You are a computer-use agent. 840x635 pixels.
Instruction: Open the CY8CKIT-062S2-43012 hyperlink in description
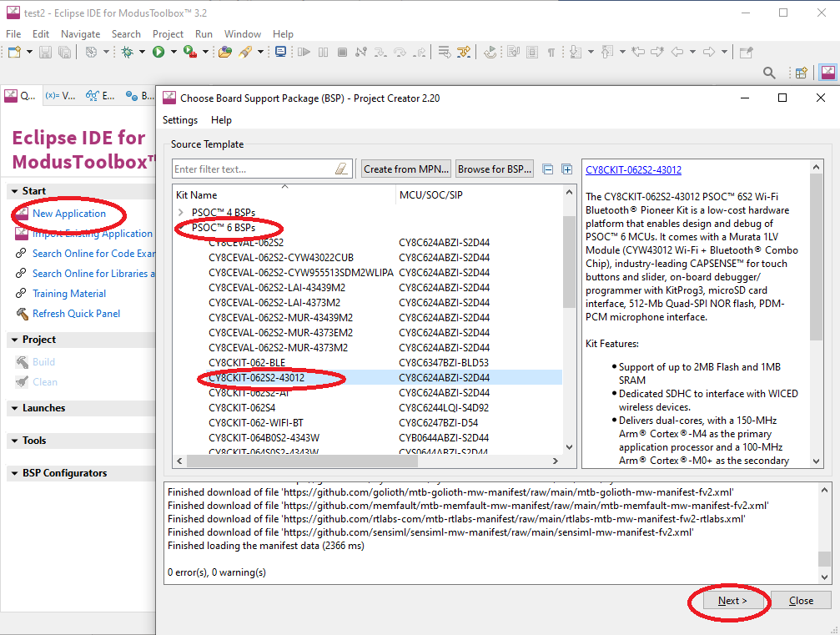coord(633,170)
